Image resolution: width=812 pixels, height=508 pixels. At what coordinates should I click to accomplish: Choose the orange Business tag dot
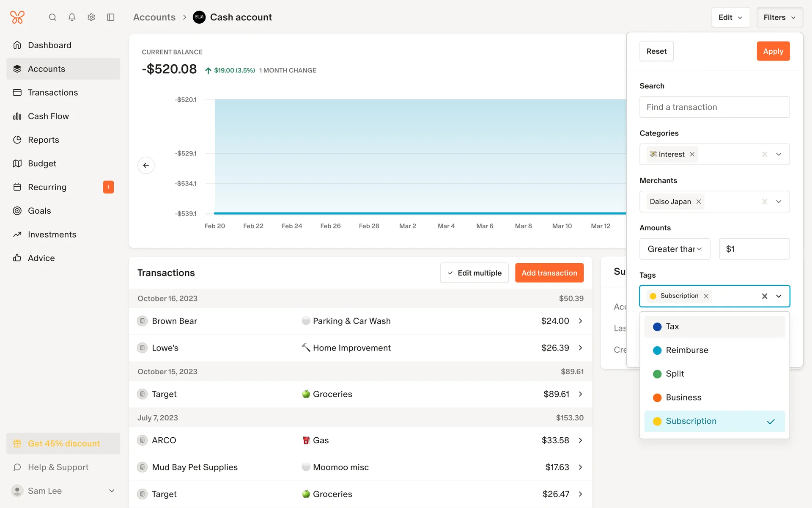[657, 398]
